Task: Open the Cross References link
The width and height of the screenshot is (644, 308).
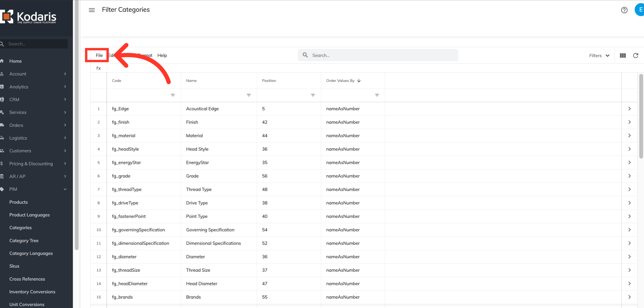Action: pos(27,279)
